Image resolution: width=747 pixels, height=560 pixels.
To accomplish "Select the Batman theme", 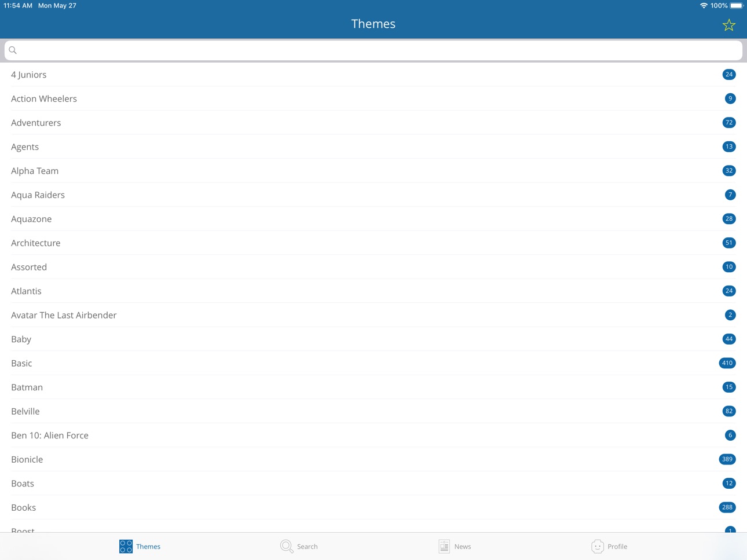I will 373,387.
